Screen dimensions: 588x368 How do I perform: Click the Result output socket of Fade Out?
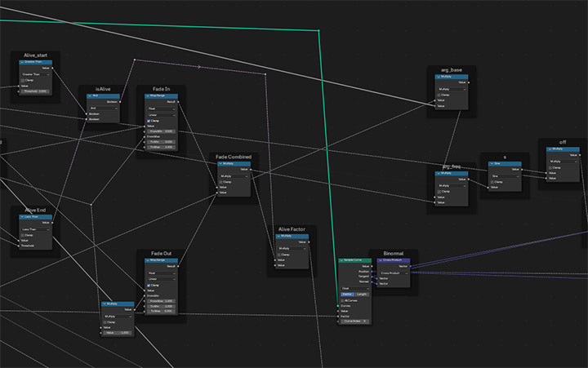pyautogui.click(x=177, y=266)
